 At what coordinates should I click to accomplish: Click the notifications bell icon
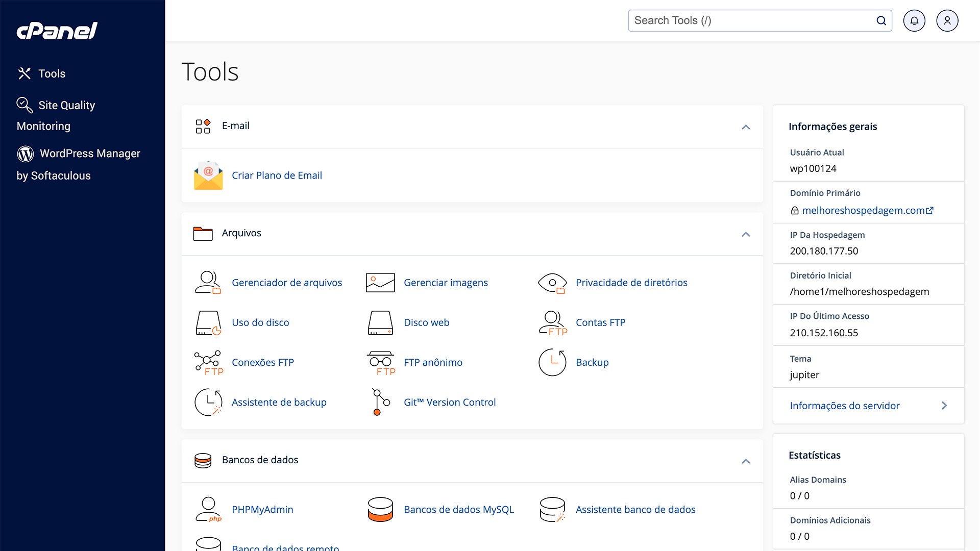point(914,20)
